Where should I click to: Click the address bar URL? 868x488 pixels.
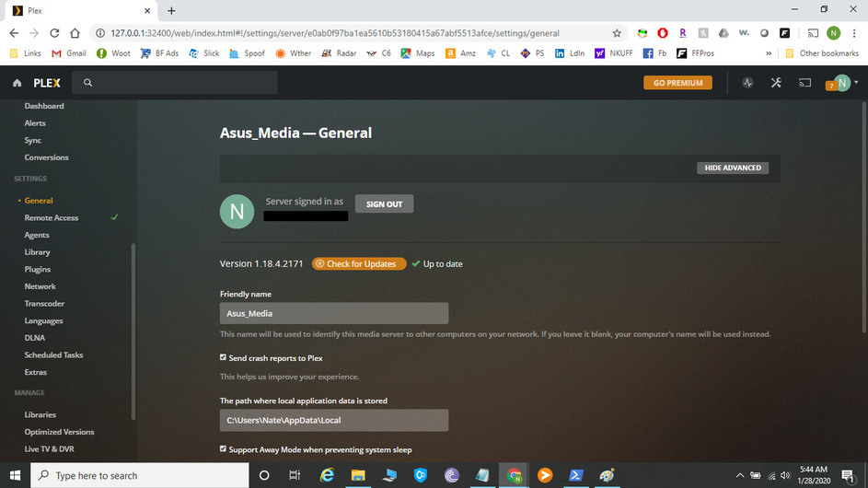(x=335, y=33)
